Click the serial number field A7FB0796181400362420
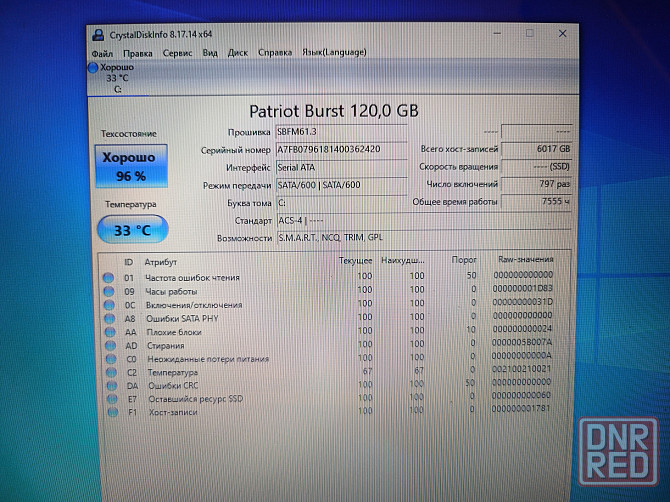This screenshot has height=502, width=670. pos(341,150)
